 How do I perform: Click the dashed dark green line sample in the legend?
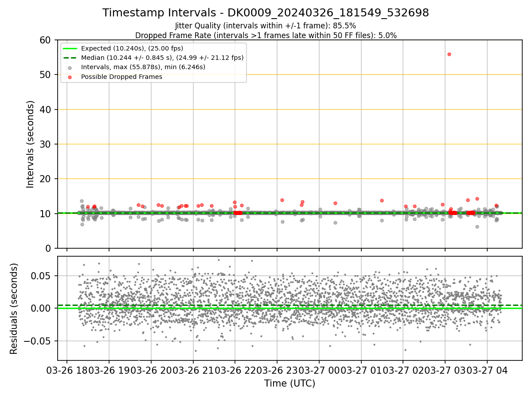tap(70, 58)
